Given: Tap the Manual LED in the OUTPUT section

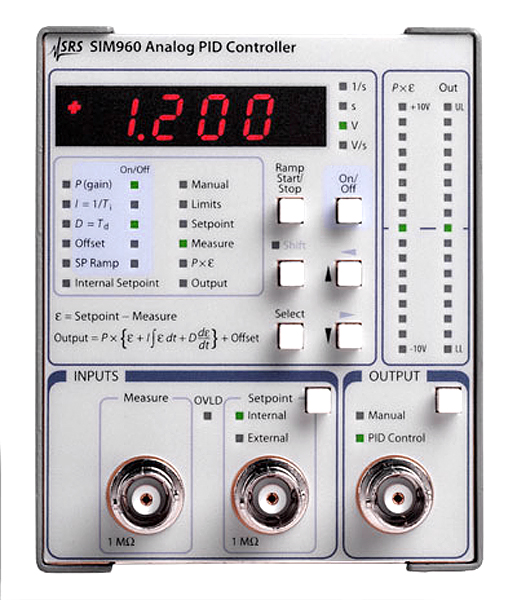Looking at the screenshot, I should tap(360, 416).
